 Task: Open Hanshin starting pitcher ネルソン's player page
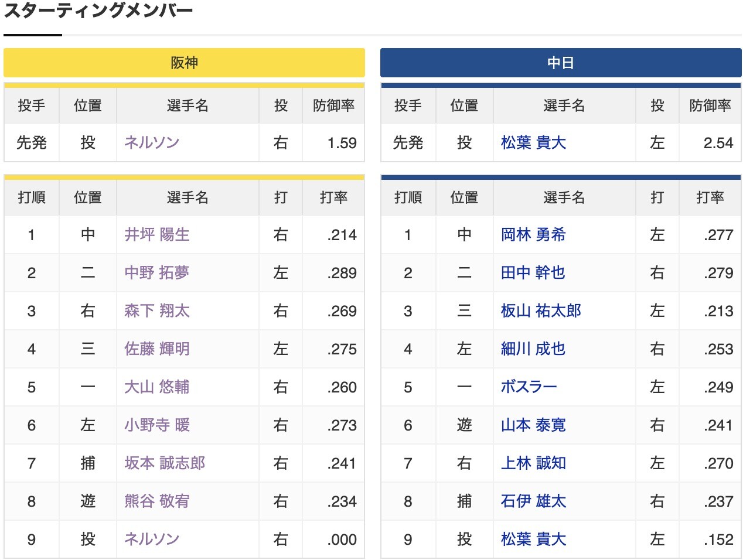point(152,142)
